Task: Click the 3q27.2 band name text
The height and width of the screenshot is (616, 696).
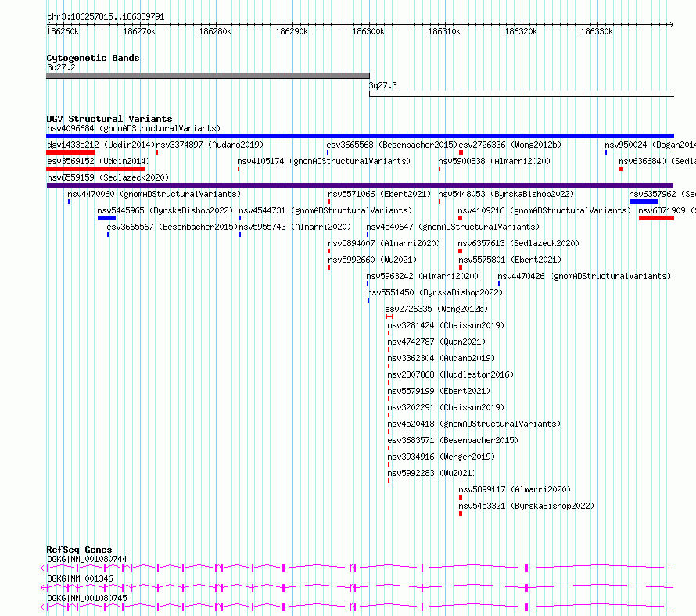Action: click(x=61, y=68)
